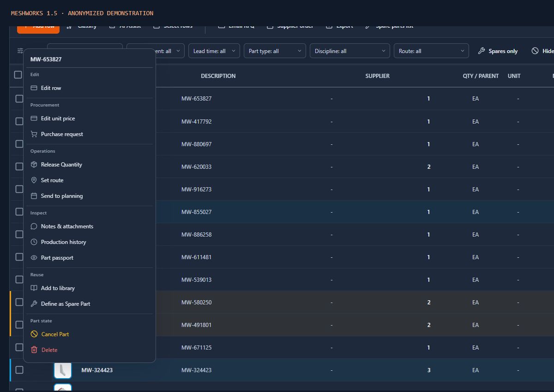This screenshot has height=392, width=554.
Task: Click the Send to planning calendar icon
Action: [34, 196]
